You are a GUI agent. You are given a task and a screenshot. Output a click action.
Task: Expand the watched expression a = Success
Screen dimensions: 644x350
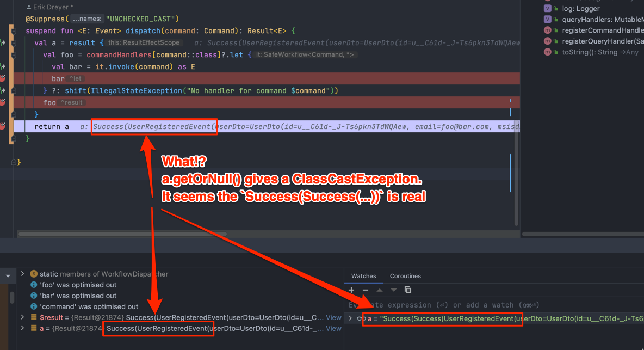click(350, 317)
